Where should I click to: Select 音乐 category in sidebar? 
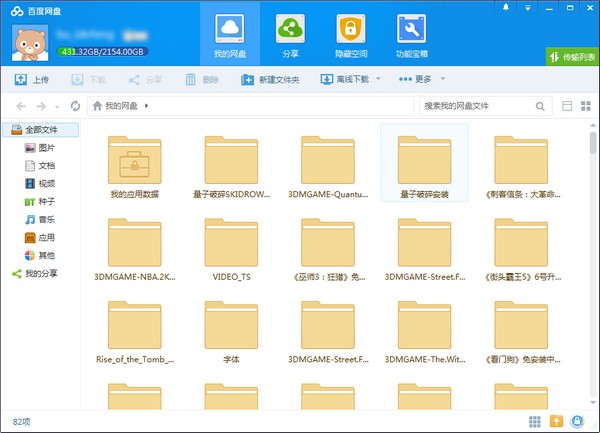tap(40, 220)
